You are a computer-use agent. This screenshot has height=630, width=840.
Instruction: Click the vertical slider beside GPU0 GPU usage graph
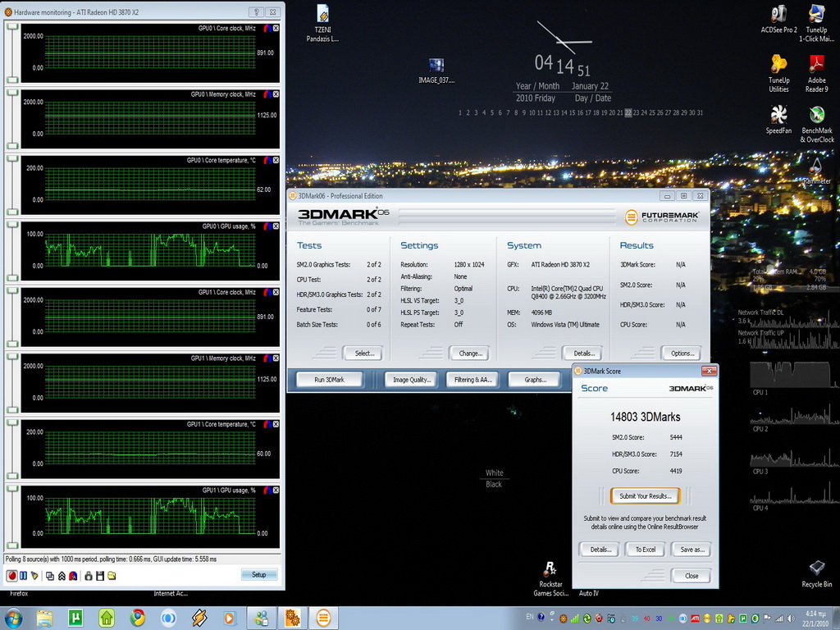[12, 250]
